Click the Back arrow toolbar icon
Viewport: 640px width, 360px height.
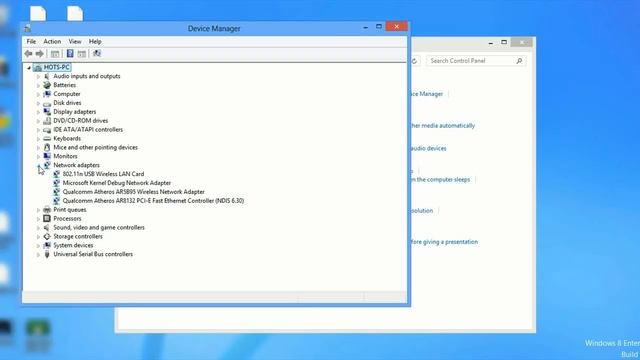(28, 53)
